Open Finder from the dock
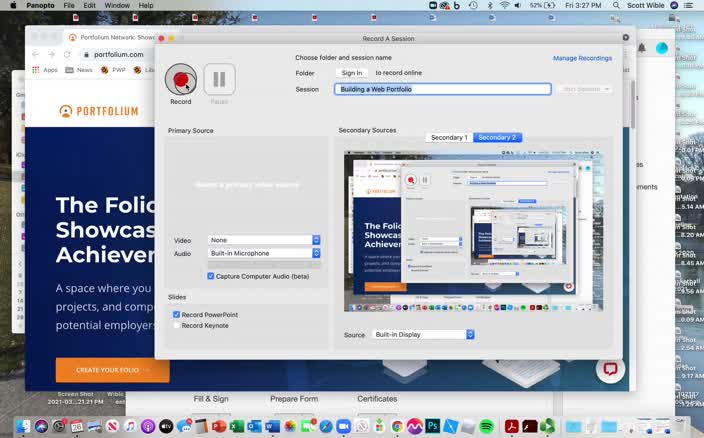 (x=22, y=426)
